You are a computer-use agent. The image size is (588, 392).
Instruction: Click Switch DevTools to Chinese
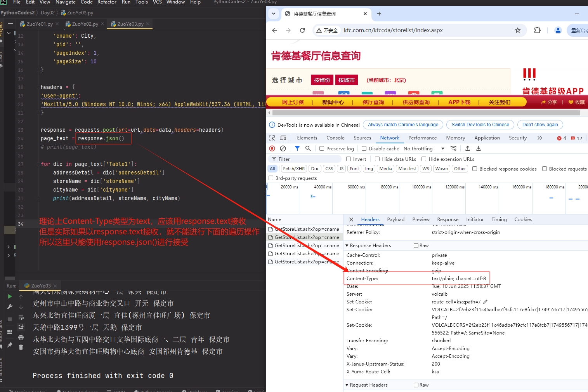pos(480,125)
